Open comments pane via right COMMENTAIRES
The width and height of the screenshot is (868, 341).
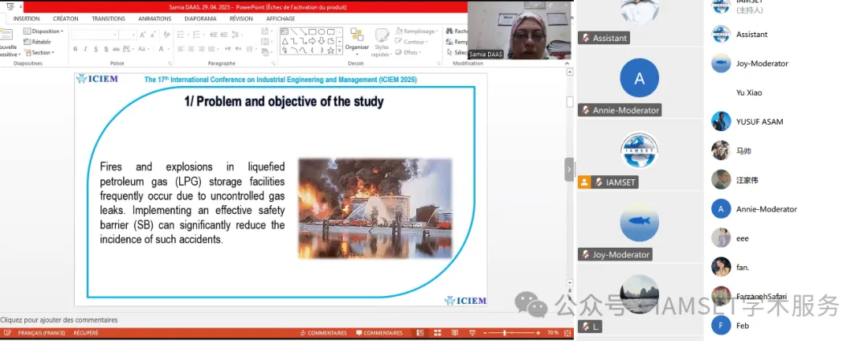(x=379, y=333)
